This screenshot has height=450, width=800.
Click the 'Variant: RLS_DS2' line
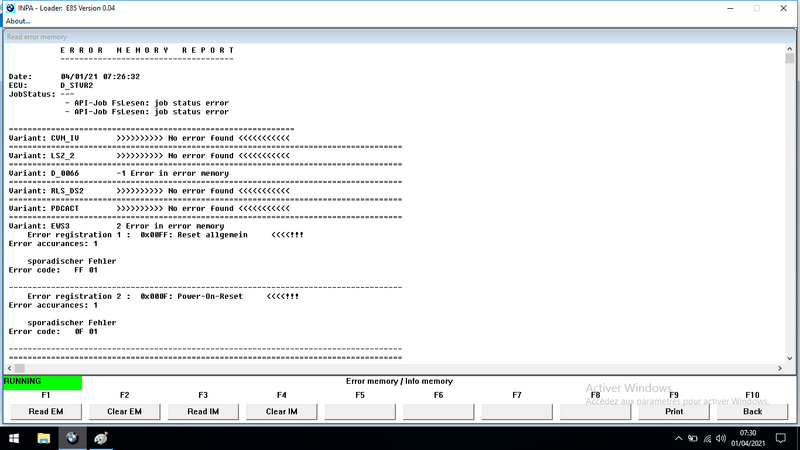(x=149, y=191)
